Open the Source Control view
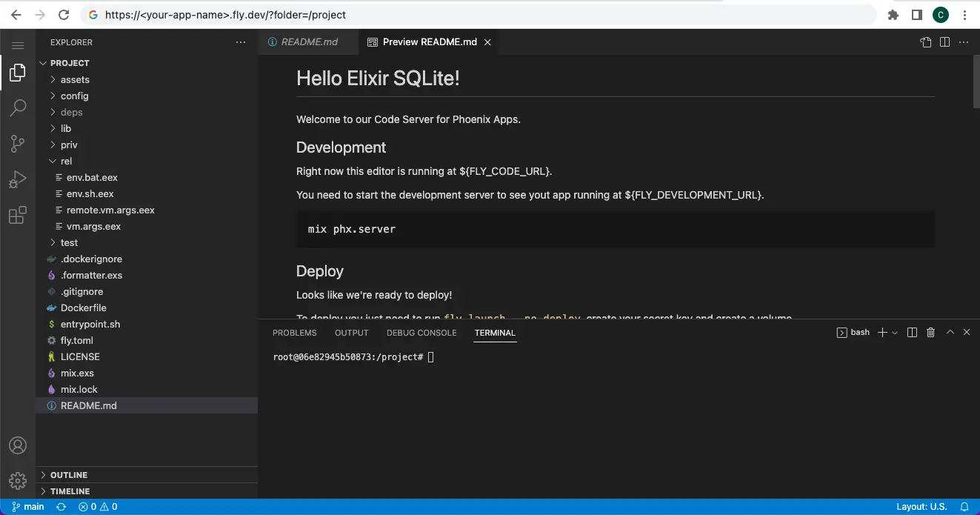This screenshot has width=980, height=515. [18, 143]
